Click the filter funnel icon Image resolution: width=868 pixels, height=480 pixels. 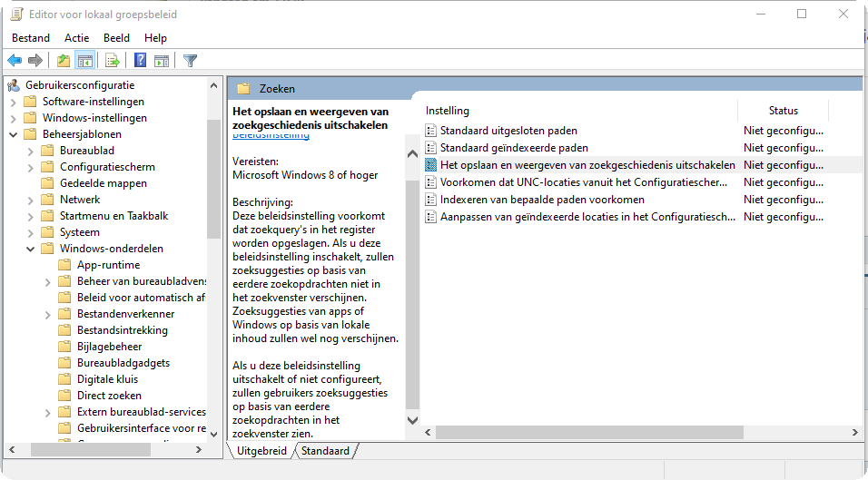pos(190,61)
